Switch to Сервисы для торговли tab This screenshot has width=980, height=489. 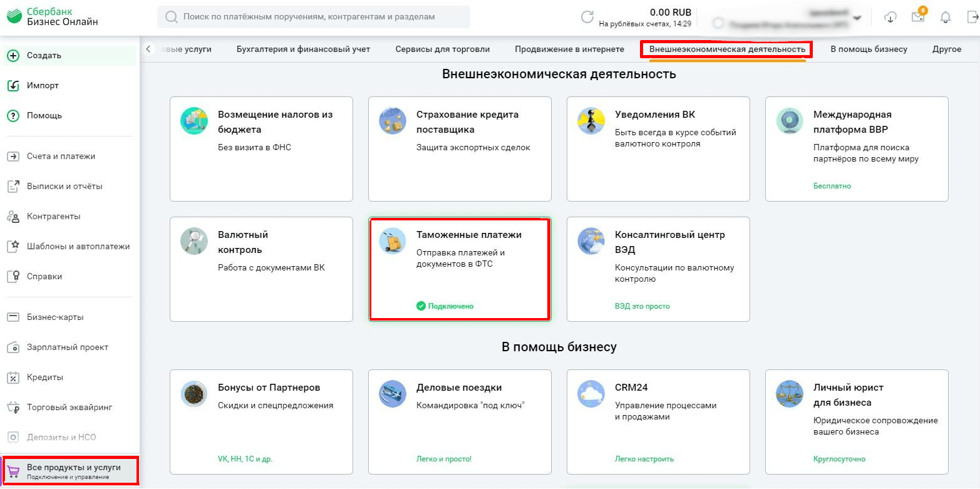(x=443, y=49)
